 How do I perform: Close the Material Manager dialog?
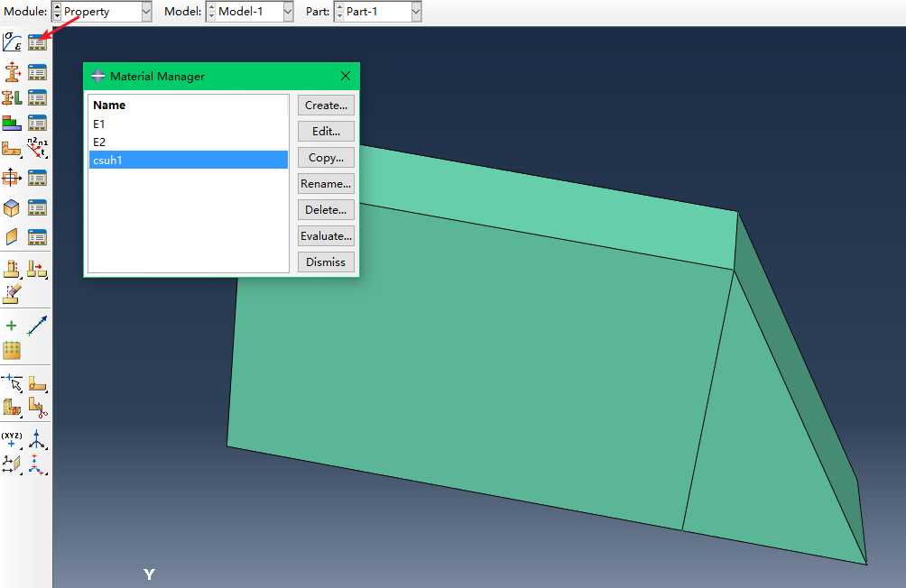point(346,76)
